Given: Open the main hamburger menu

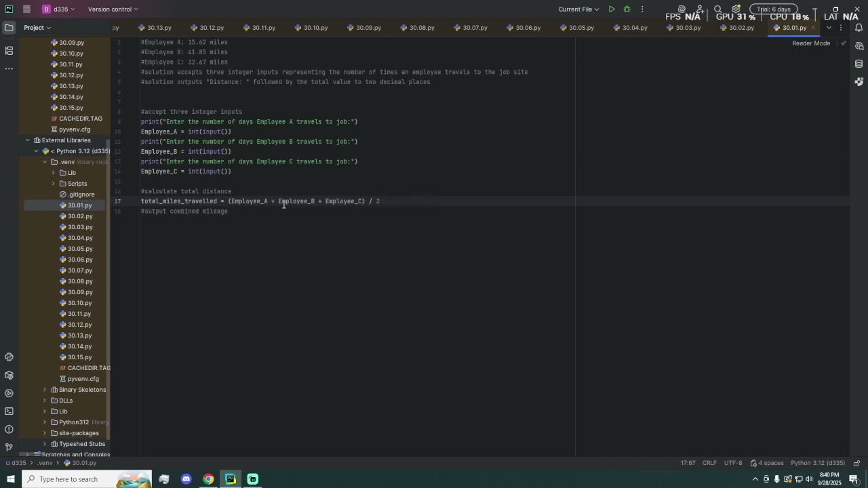Looking at the screenshot, I should coord(26,9).
